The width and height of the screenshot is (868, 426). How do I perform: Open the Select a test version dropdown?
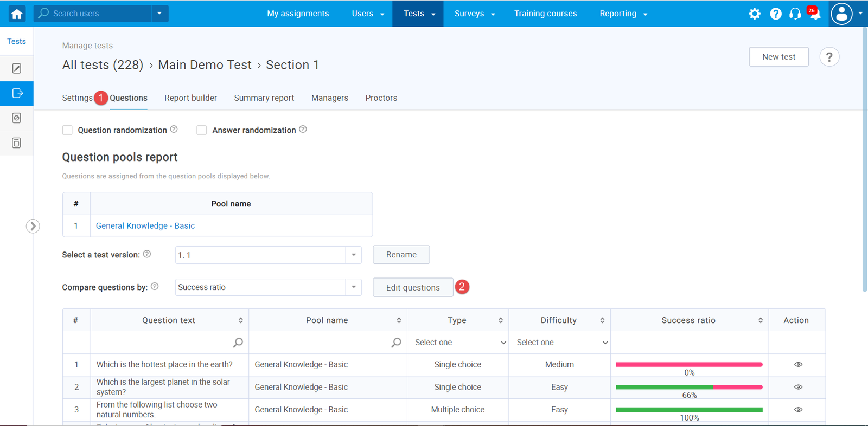tap(353, 255)
